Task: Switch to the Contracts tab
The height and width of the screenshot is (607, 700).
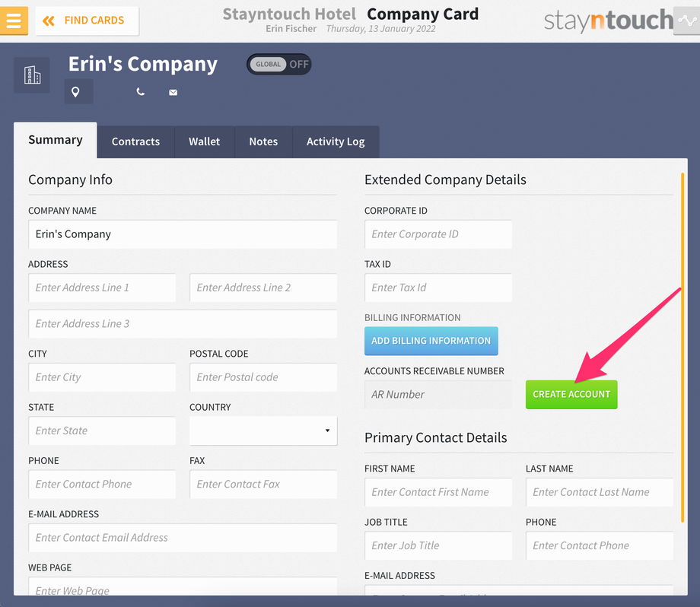Action: tap(135, 141)
